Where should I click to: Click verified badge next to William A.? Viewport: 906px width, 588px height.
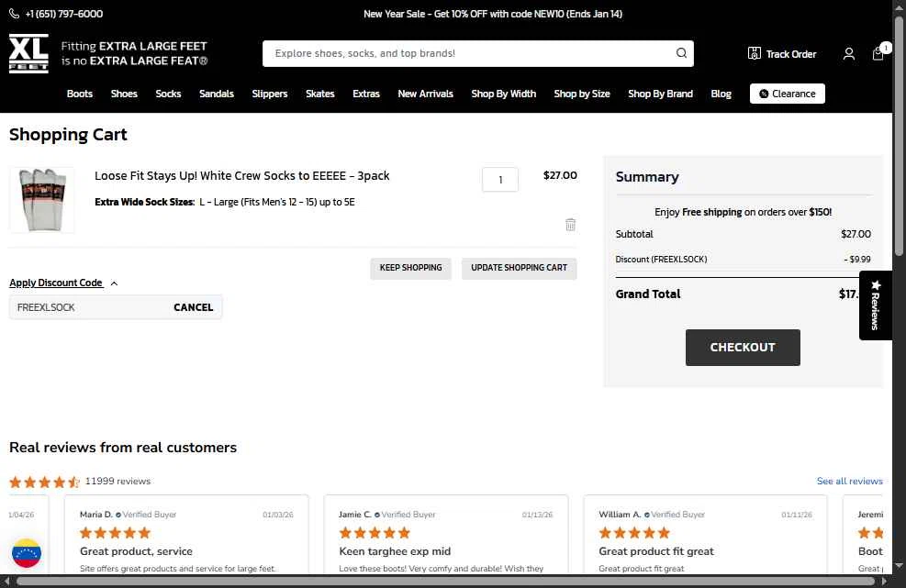pyautogui.click(x=647, y=515)
